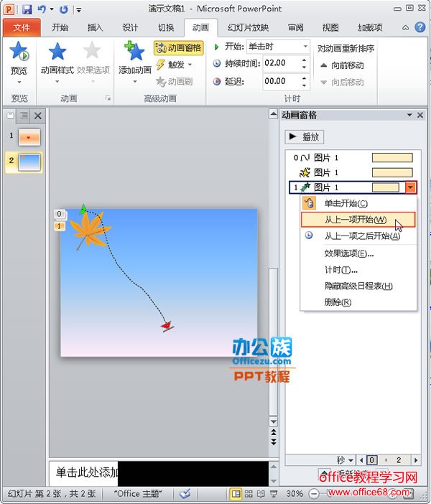
Task: Switch to the slides thumbnail tab icon
Action: click(x=10, y=115)
